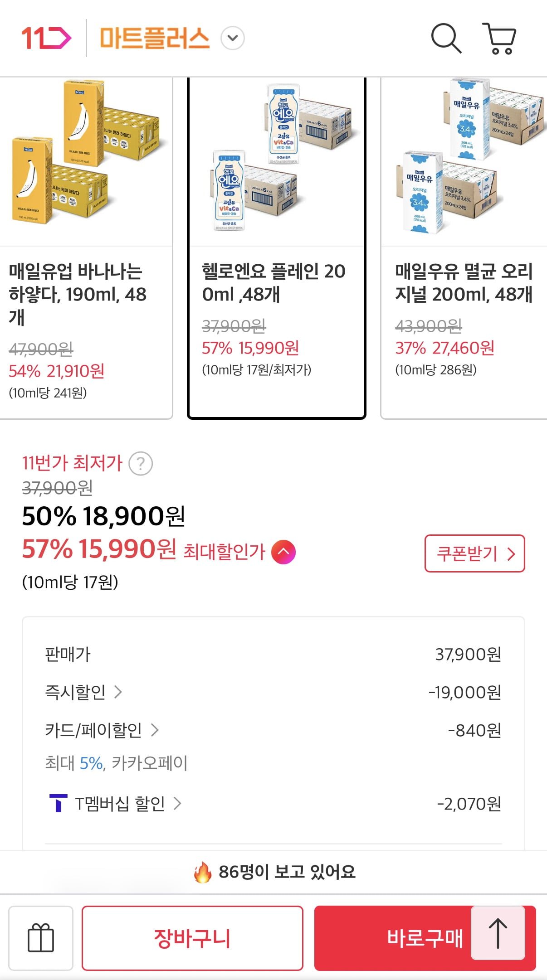The image size is (547, 980).
Task: Collapse the 최대할인가 price details
Action: point(283,552)
